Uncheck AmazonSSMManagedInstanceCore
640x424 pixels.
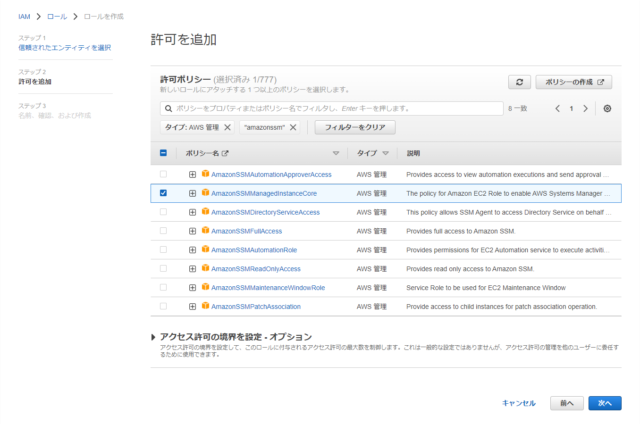(163, 193)
